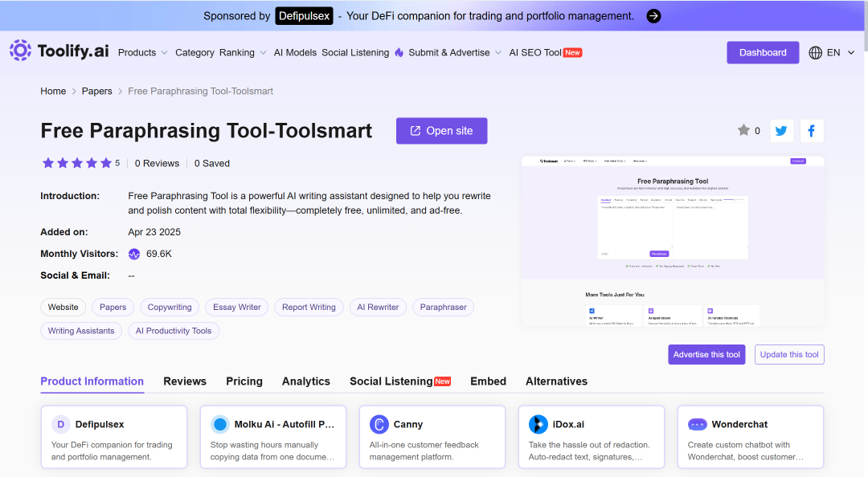Click the Paraphraser tag
This screenshot has height=477, width=868.
point(444,307)
